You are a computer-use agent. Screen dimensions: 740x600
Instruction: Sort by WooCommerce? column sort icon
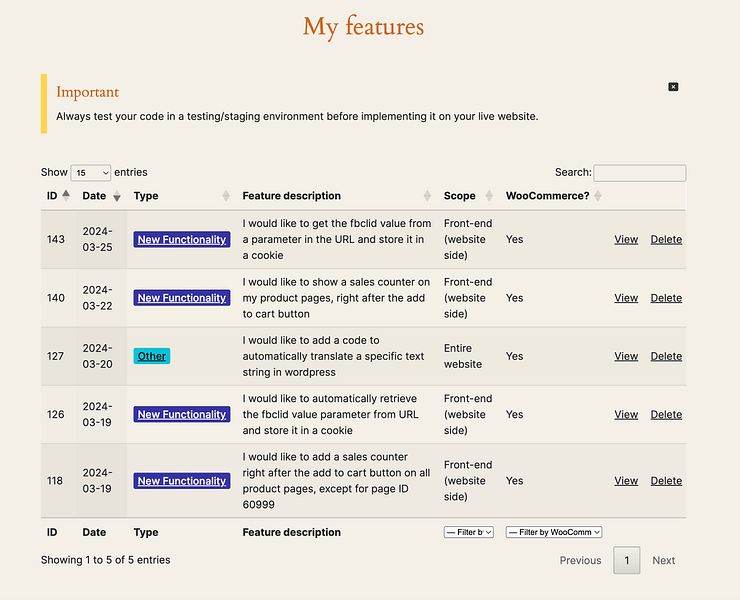[598, 196]
